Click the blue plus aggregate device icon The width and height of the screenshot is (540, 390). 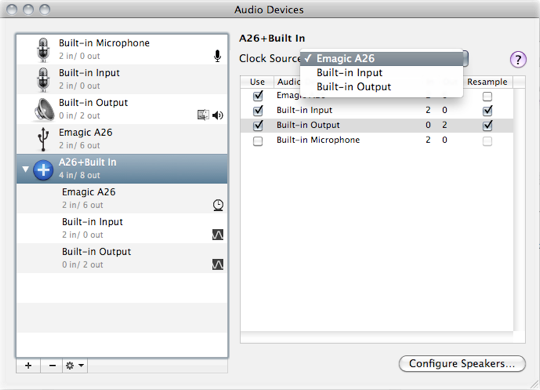43,170
